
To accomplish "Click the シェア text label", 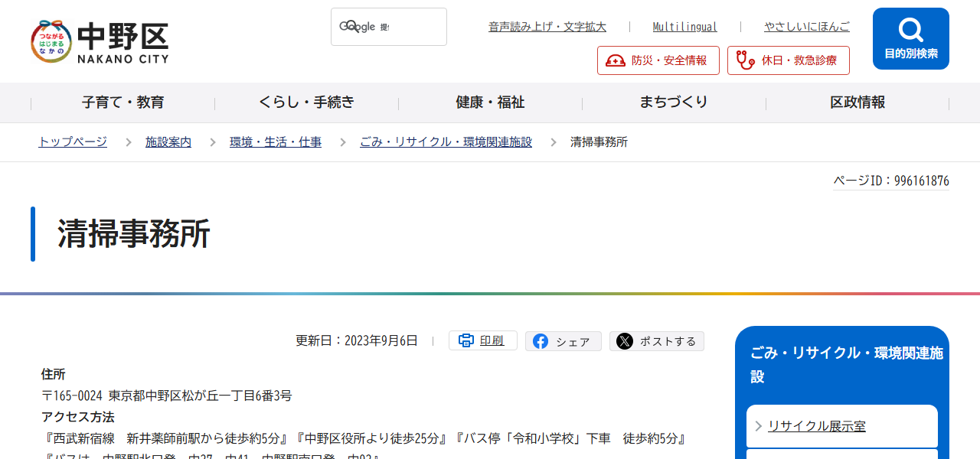I will [x=573, y=341].
